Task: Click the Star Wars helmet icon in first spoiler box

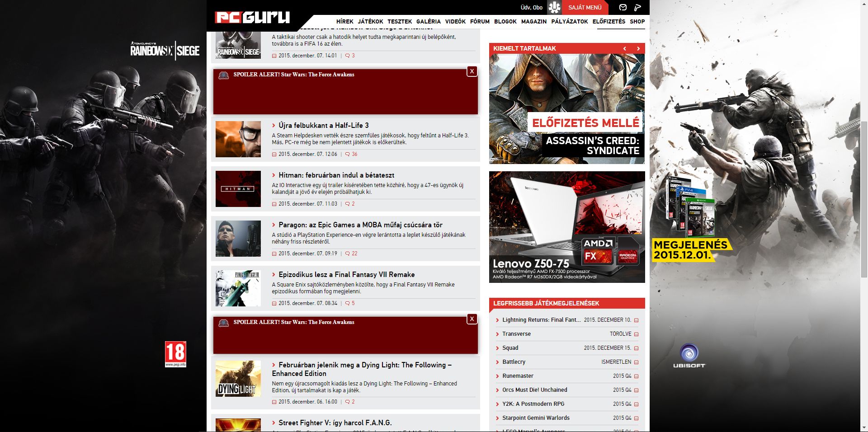Action: [x=223, y=75]
